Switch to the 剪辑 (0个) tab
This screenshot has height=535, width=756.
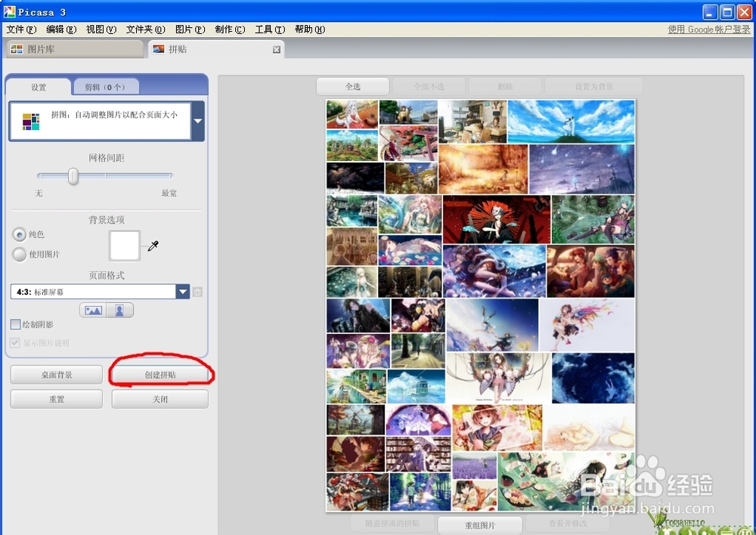point(106,87)
